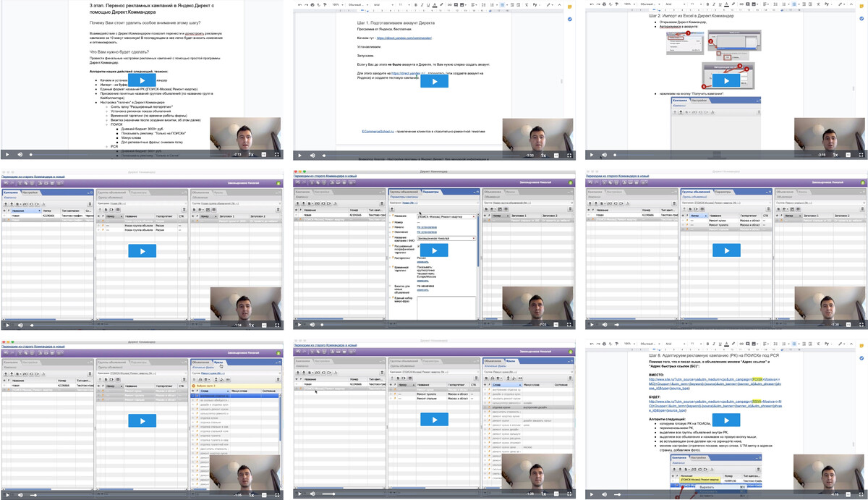Open the 1x speed selector on the "Шаг 2" video
The height and width of the screenshot is (500, 868).
click(836, 154)
